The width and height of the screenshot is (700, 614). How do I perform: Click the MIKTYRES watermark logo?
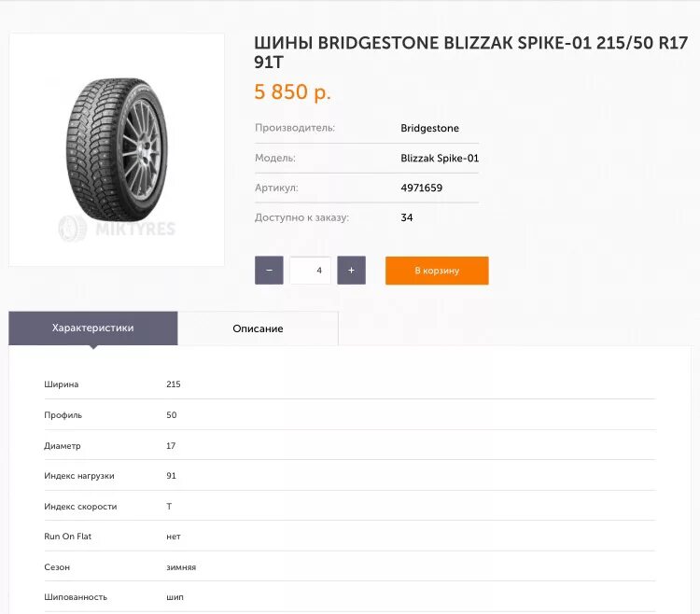(x=117, y=228)
